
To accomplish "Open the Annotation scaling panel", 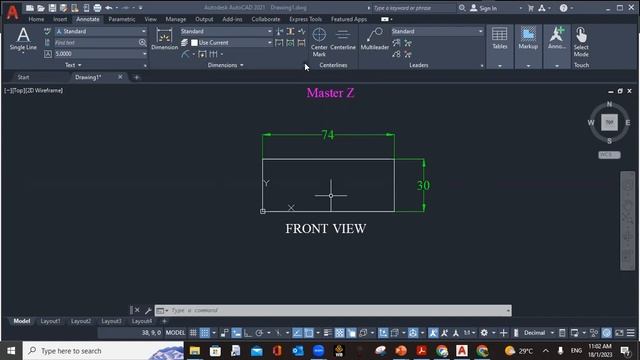I will pyautogui.click(x=557, y=38).
